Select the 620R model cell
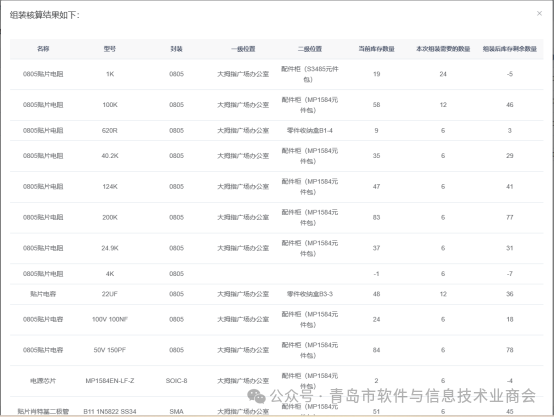Image resolution: width=554 pixels, height=418 pixels. 110,131
